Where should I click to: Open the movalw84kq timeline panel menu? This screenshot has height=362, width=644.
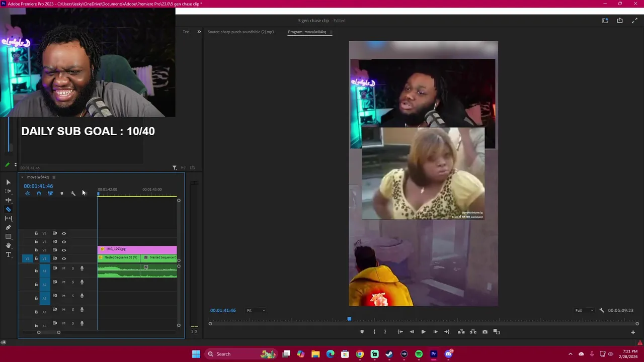[54, 177]
